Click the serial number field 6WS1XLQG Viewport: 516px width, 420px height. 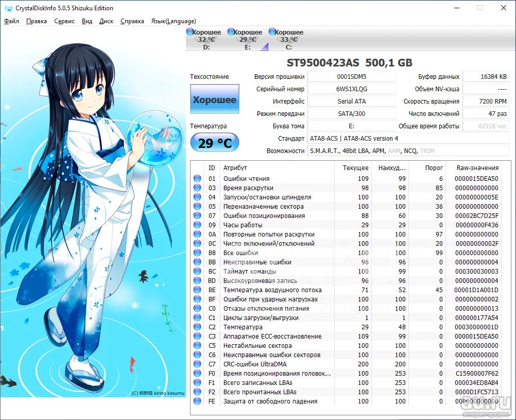(x=351, y=89)
